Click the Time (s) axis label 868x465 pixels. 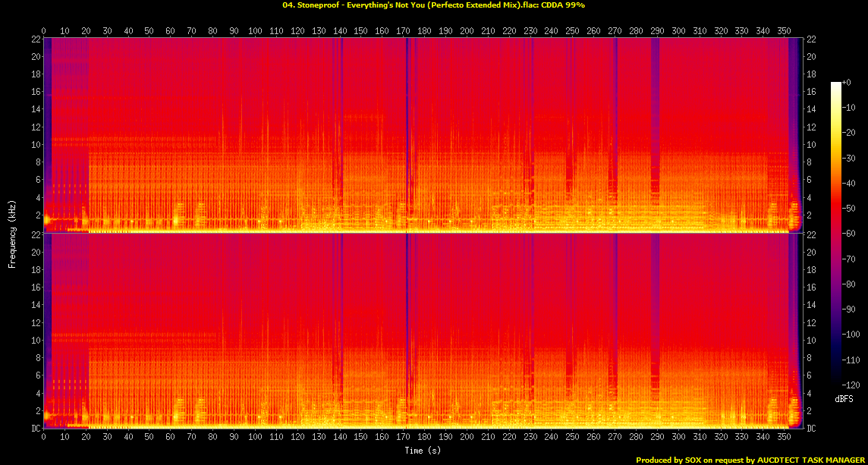pos(422,449)
